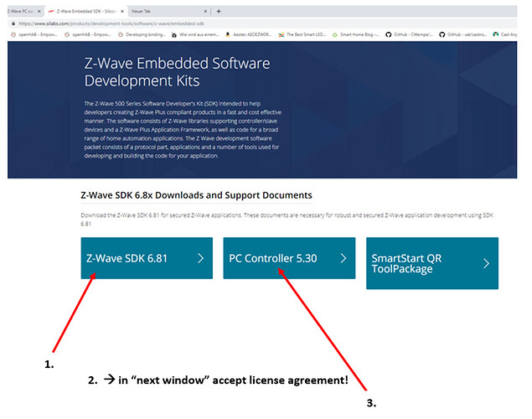The image size is (532, 419).
Task: Select the Z-Wave Embedded SDK browser tab
Action: 86,11
